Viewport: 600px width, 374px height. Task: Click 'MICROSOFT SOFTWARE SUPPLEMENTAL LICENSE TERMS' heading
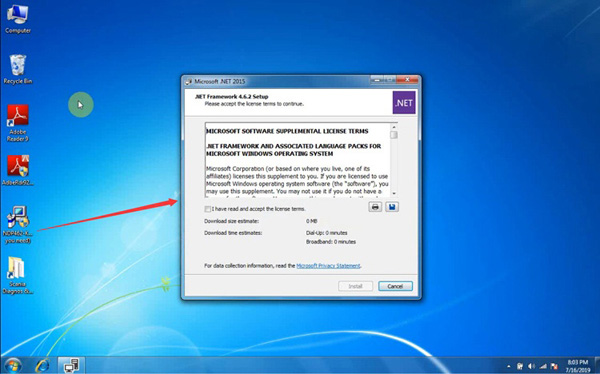287,131
